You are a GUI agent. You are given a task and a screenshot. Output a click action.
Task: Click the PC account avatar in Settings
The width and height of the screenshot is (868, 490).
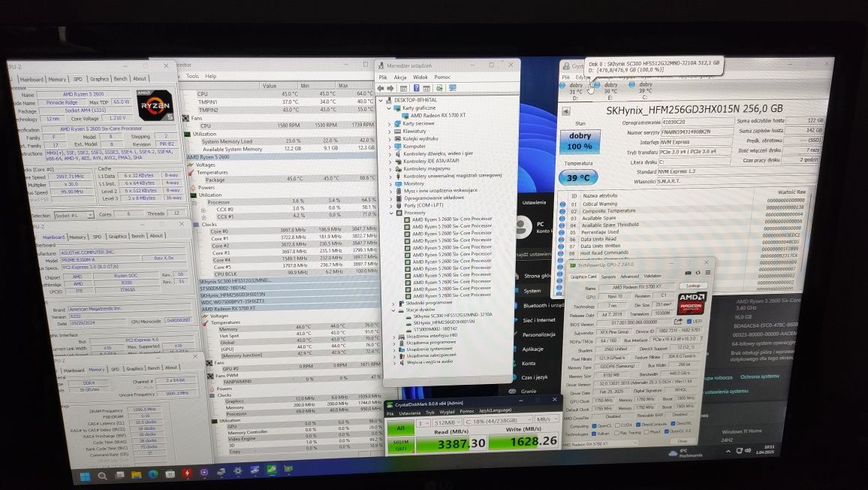[x=523, y=225]
